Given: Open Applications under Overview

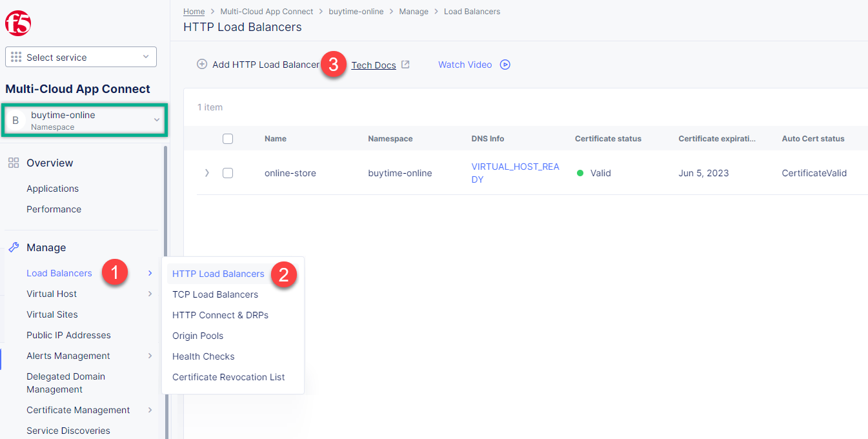Looking at the screenshot, I should pos(52,189).
